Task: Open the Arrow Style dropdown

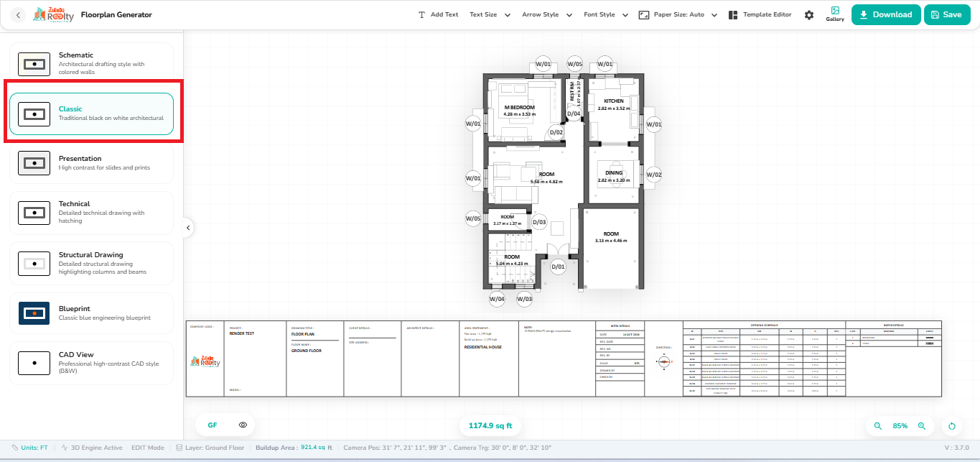Action: (x=547, y=14)
